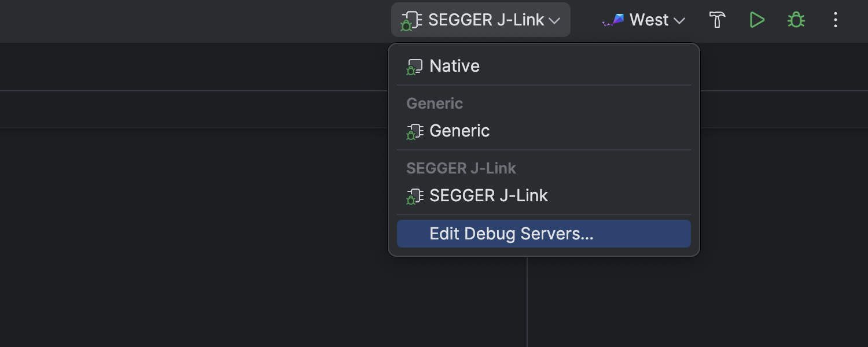Screen dimensions: 868x347
Task: Click the icon beside SEGGER J-Link popup entry
Action: (414, 196)
